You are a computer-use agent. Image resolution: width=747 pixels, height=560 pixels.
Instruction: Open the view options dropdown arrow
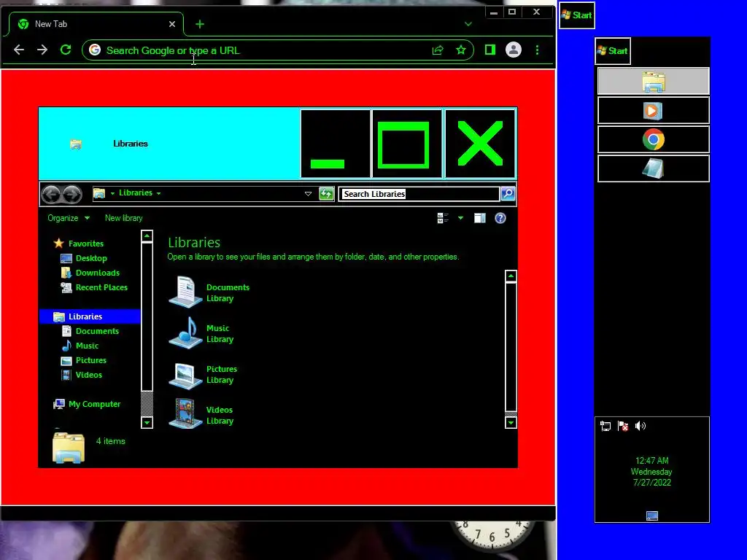pyautogui.click(x=460, y=218)
